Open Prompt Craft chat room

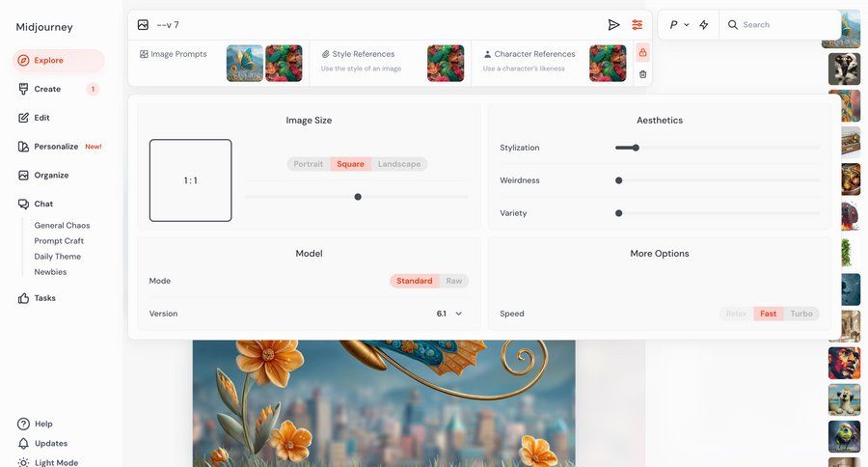click(x=59, y=241)
